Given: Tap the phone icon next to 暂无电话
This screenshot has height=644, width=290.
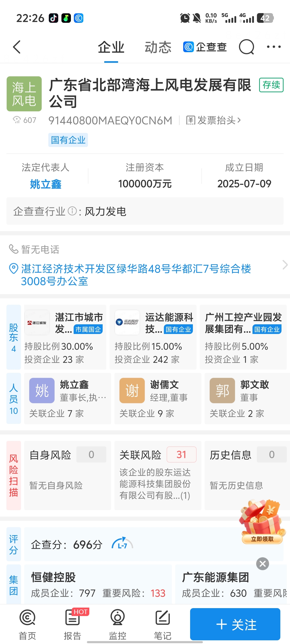Looking at the screenshot, I should (14, 249).
